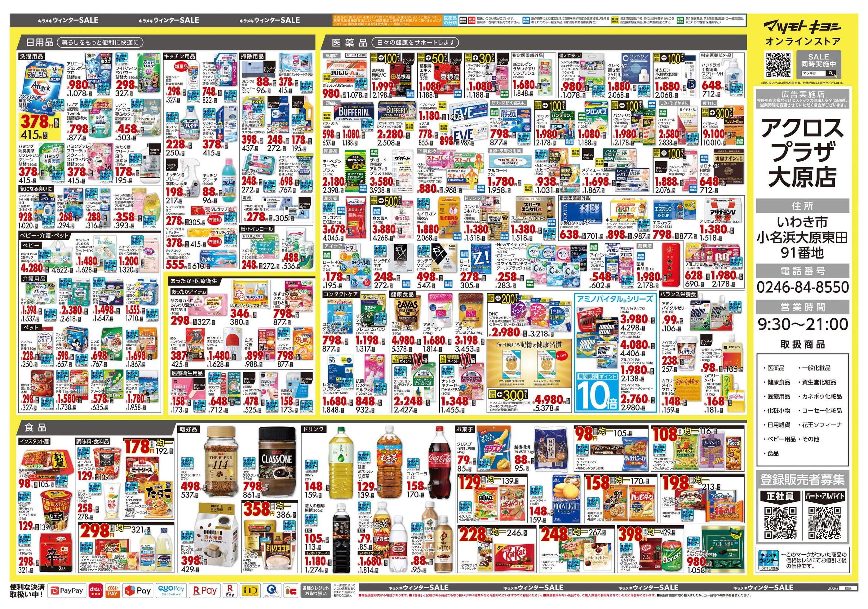Viewport: 868px width, 609px height.
Task: Select the 食品 section header
Action: (x=36, y=427)
